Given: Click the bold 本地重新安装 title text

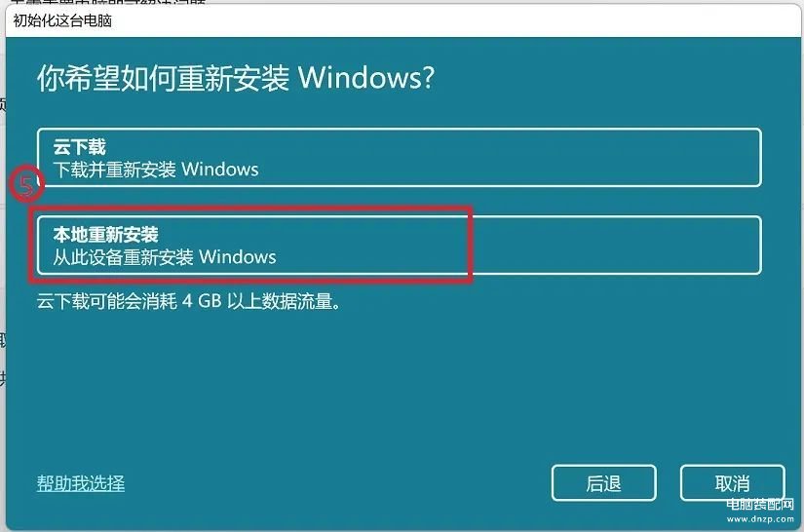Looking at the screenshot, I should coord(105,235).
